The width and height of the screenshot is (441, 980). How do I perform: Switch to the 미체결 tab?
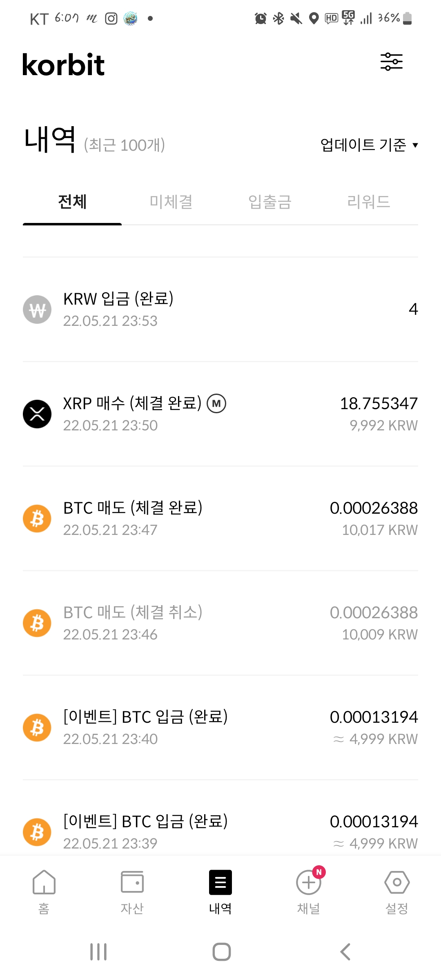pyautogui.click(x=171, y=202)
